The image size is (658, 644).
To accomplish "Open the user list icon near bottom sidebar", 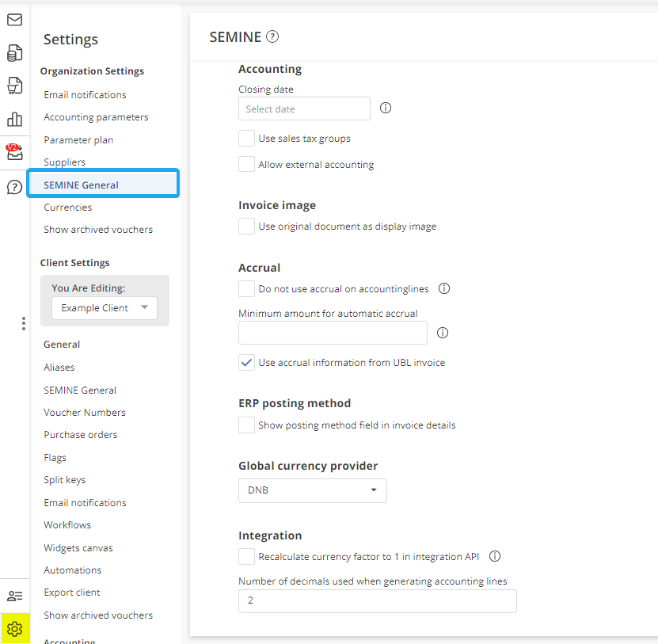I will (14, 596).
